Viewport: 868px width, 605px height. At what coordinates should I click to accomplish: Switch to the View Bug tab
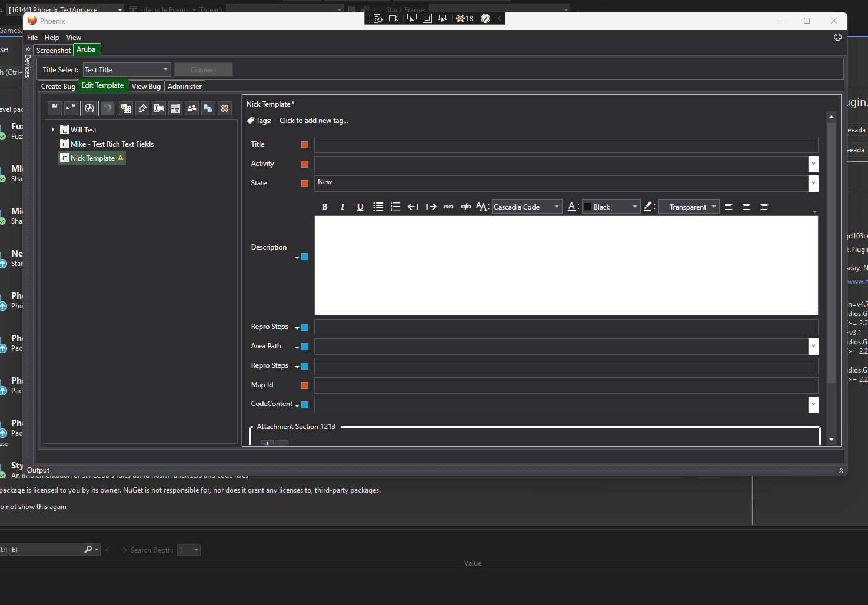[146, 87]
